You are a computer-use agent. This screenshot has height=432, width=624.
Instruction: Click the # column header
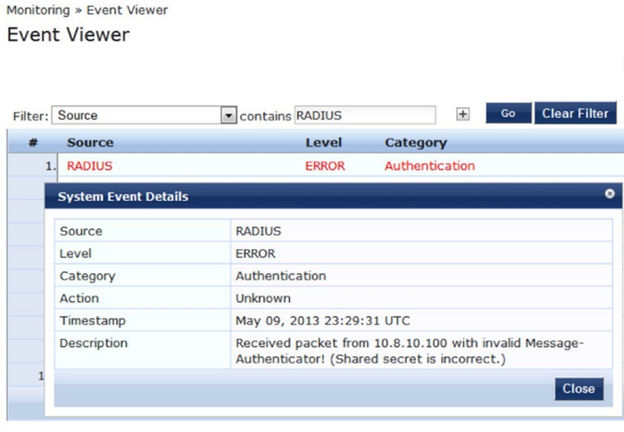(x=32, y=143)
